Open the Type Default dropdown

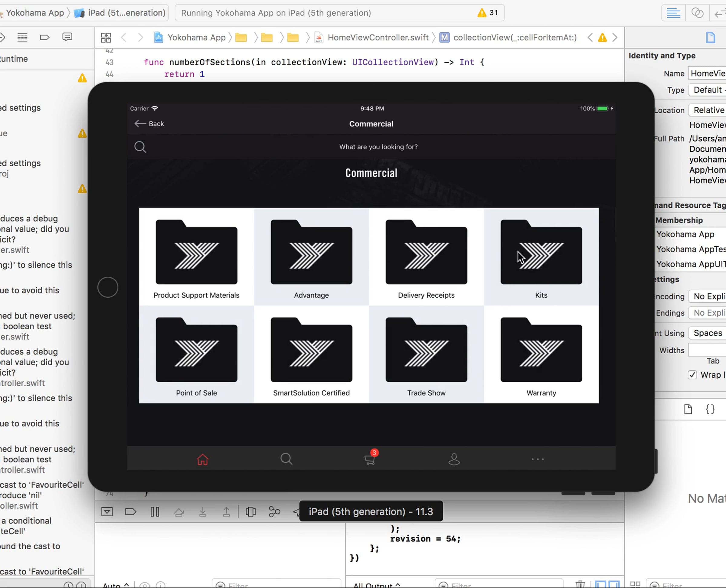click(707, 90)
